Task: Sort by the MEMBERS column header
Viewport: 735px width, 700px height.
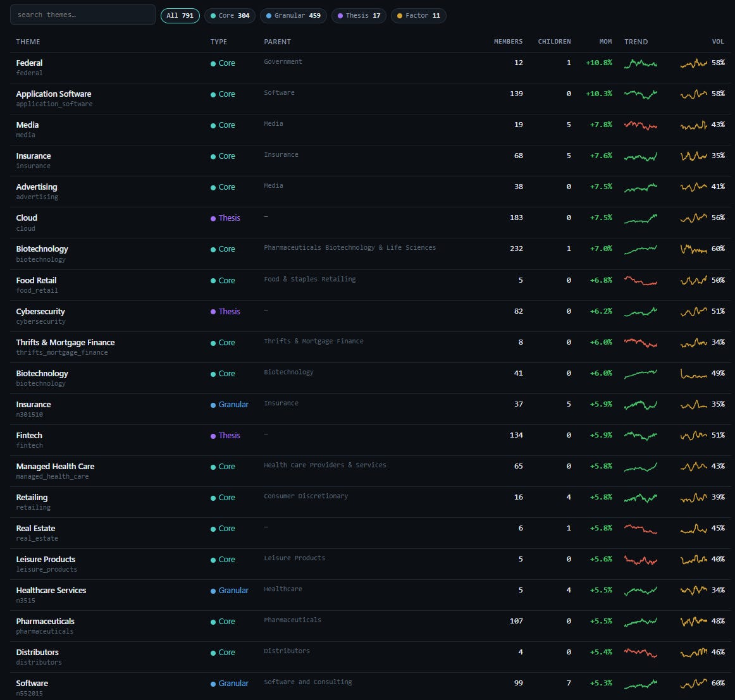Action: tap(508, 42)
